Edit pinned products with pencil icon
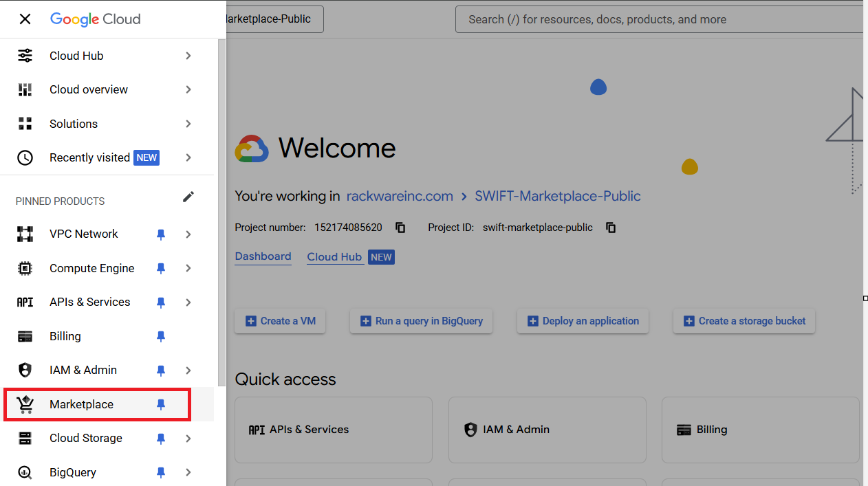Viewport: 868px width, 486px height. click(188, 197)
